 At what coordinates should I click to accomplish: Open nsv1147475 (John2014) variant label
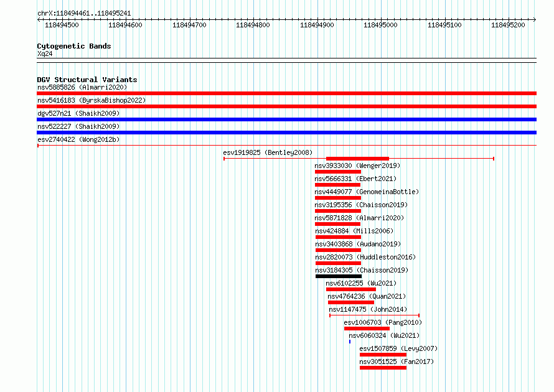[x=368, y=309]
